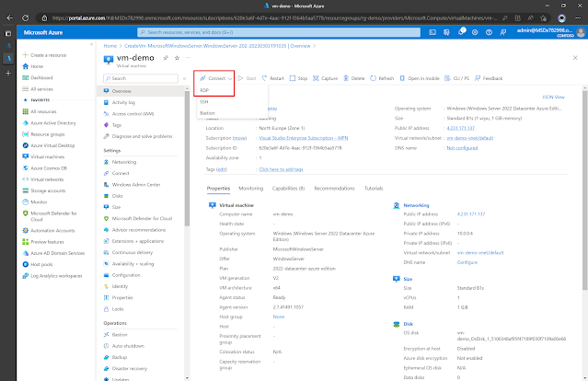The height and width of the screenshot is (381, 588).
Task: Switch to the Capabilities (8) tab
Action: tap(288, 189)
